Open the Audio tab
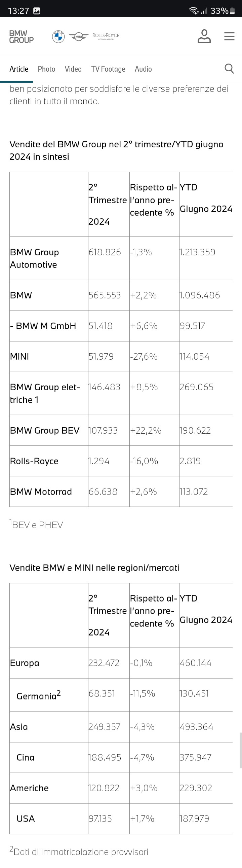 pos(143,69)
